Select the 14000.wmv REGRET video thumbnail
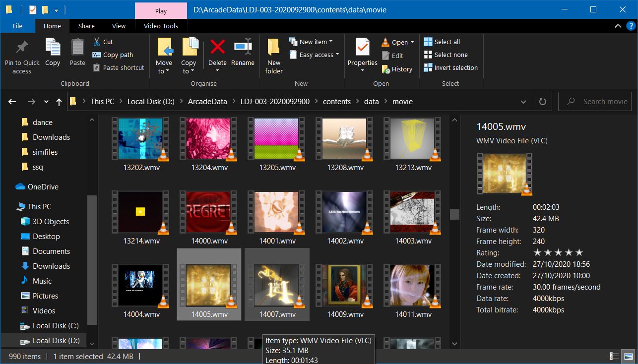 208,212
